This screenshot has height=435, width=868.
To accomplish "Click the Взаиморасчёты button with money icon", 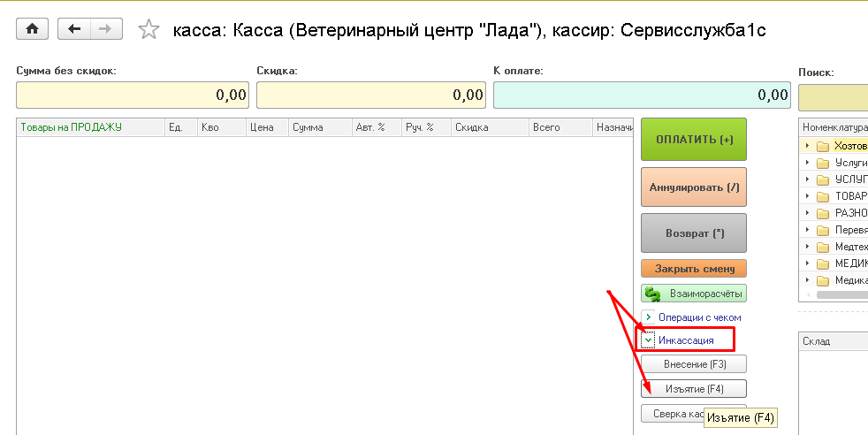I will 694,294.
